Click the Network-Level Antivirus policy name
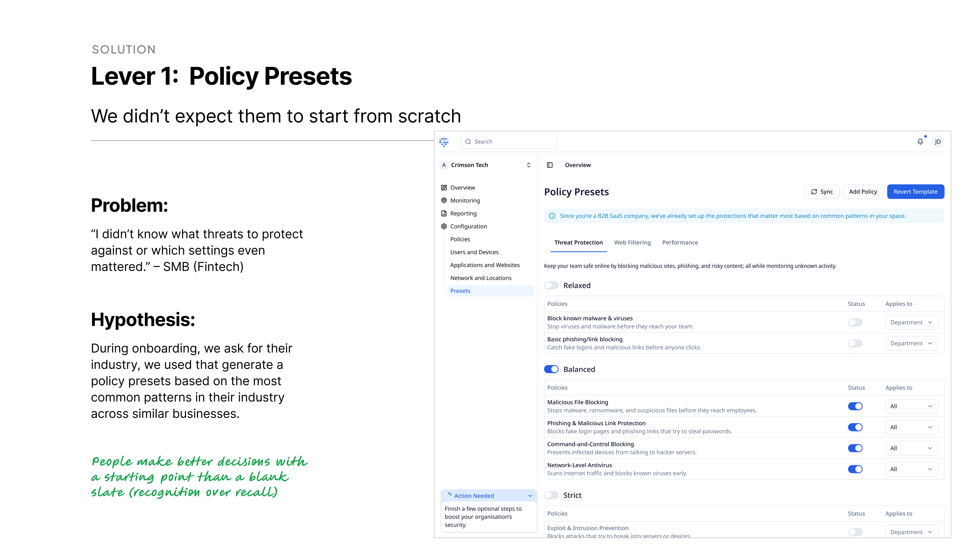Viewport: 980px width, 551px height. click(x=579, y=465)
